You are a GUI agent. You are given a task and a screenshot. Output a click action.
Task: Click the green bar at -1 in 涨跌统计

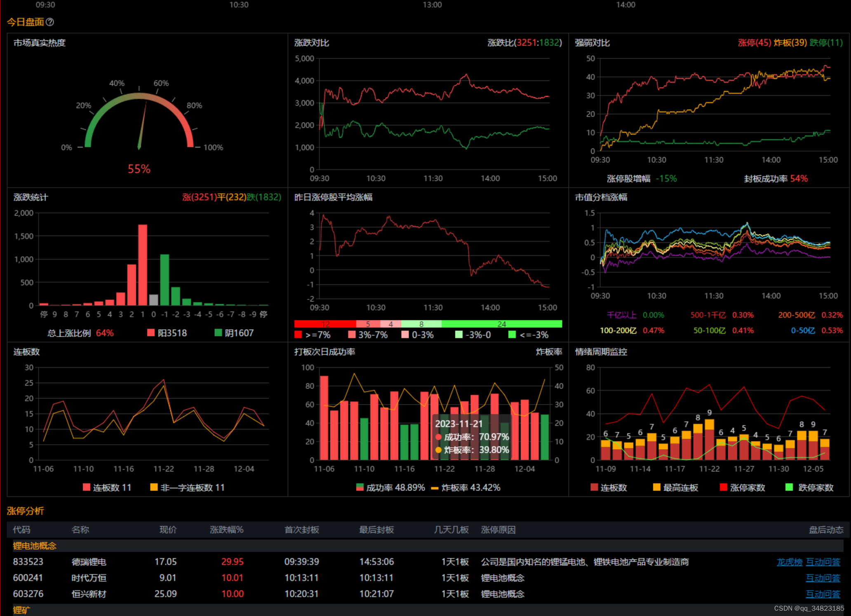(x=165, y=280)
